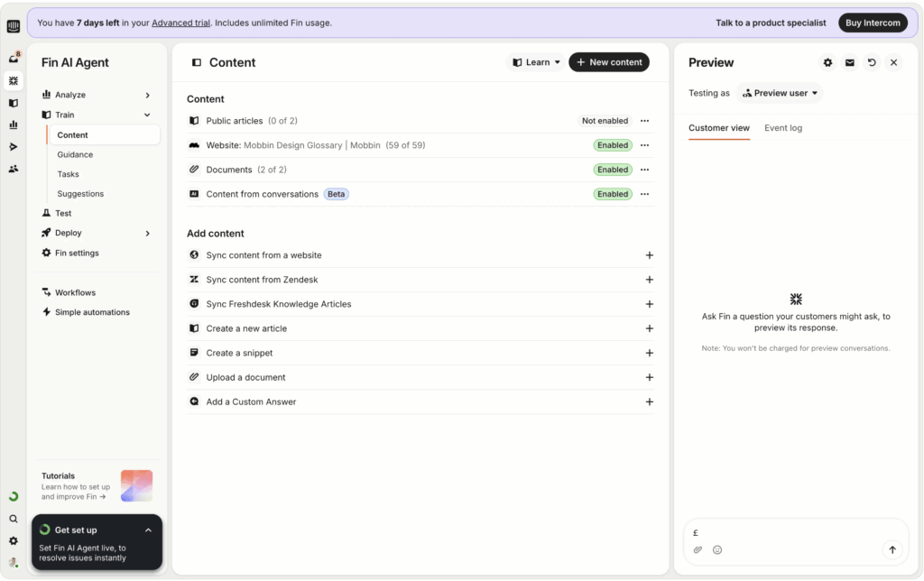924x581 pixels.
Task: Open the Advanced trial link
Action: tap(180, 22)
